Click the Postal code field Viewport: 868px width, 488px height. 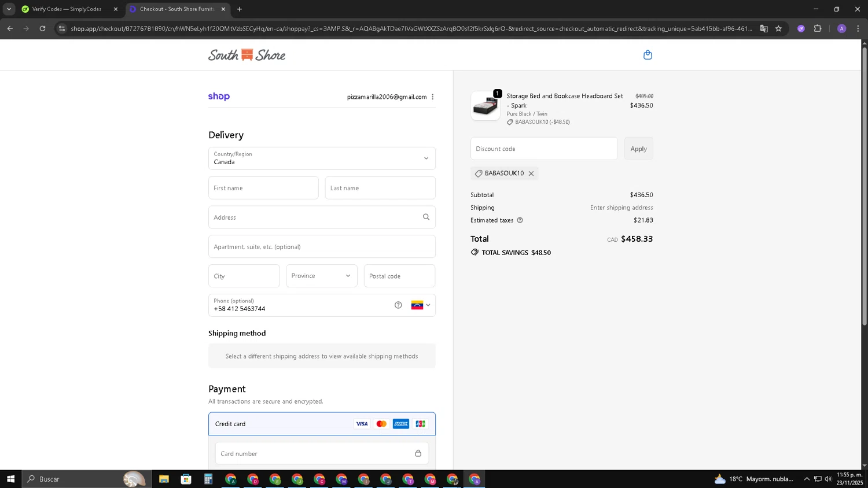click(x=399, y=276)
